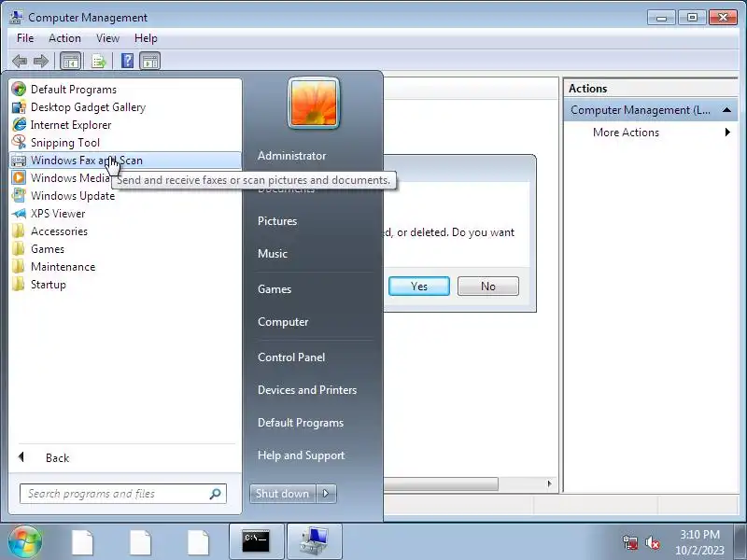This screenshot has width=747, height=560.
Task: Click the muted volume tray icon
Action: pyautogui.click(x=652, y=542)
